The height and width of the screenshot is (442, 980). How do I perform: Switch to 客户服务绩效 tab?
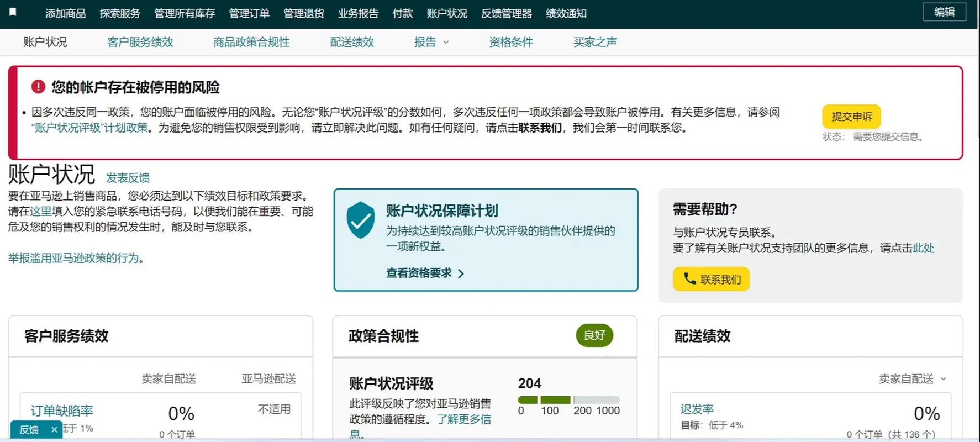[140, 42]
